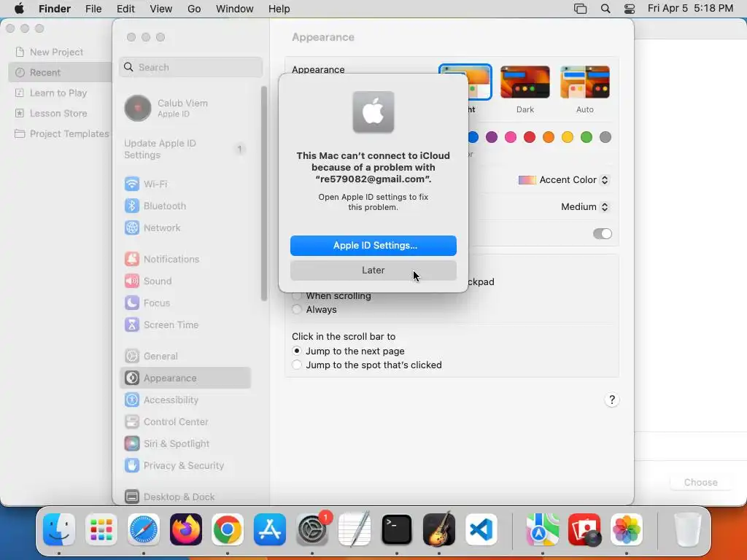Select 'When scrolling' scroll bar option
The image size is (747, 560).
point(297,296)
